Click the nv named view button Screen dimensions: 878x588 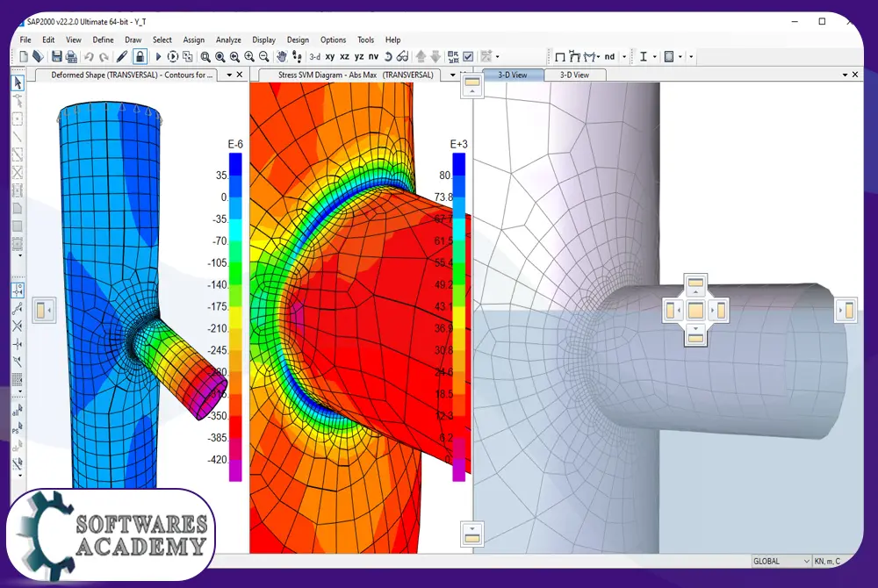(373, 56)
